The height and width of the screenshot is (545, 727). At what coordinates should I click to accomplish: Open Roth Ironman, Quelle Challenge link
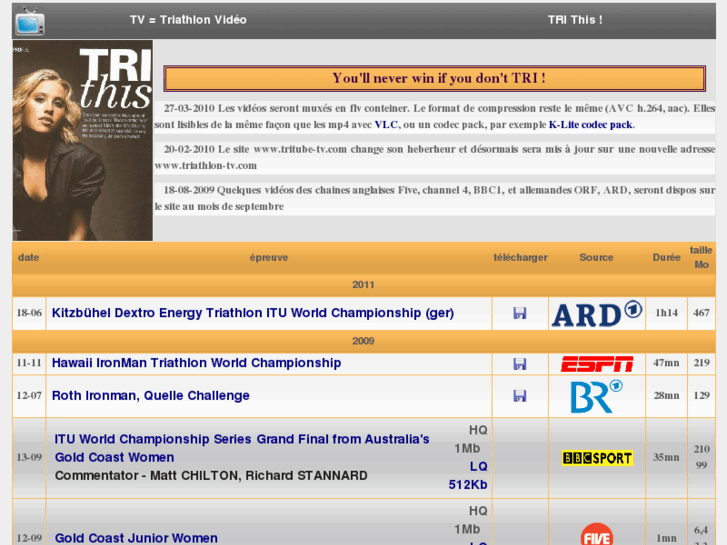[x=151, y=396]
